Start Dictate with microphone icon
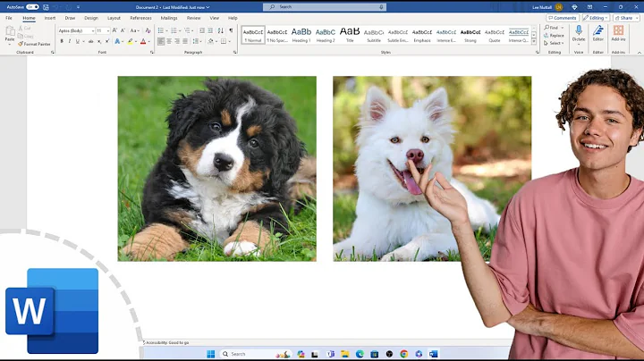The width and height of the screenshot is (644, 361). pyautogui.click(x=579, y=30)
